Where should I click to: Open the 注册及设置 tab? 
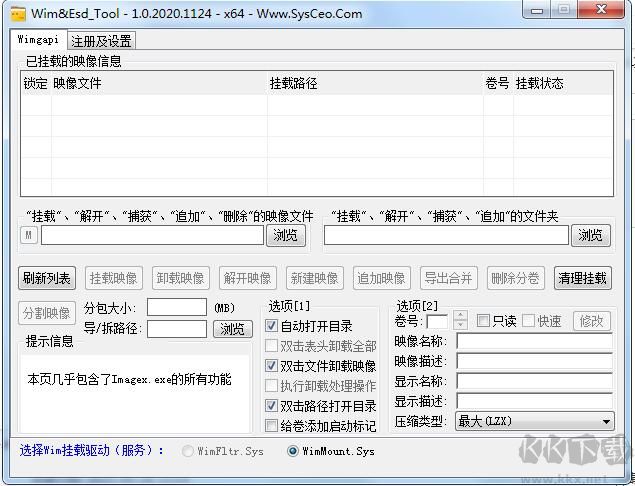pos(101,41)
